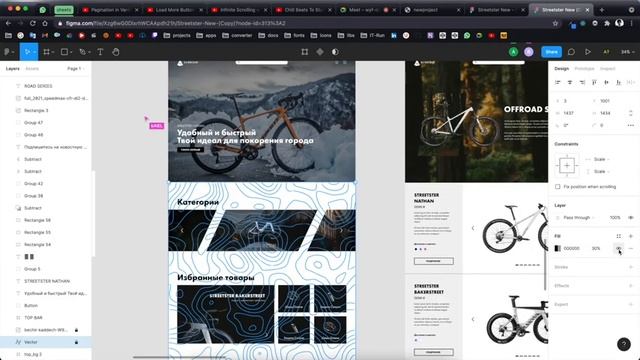Open horizontal constraint Scale dropdown

(x=602, y=159)
